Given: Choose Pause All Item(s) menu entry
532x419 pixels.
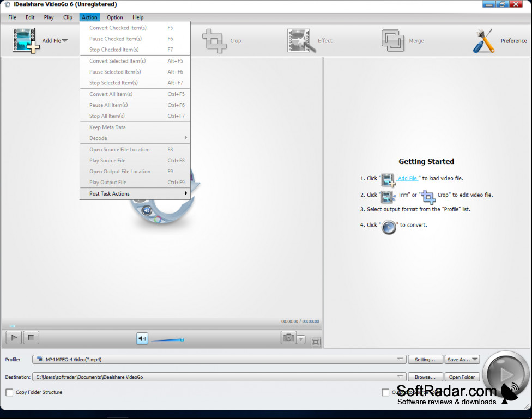Looking at the screenshot, I should click(135, 105).
